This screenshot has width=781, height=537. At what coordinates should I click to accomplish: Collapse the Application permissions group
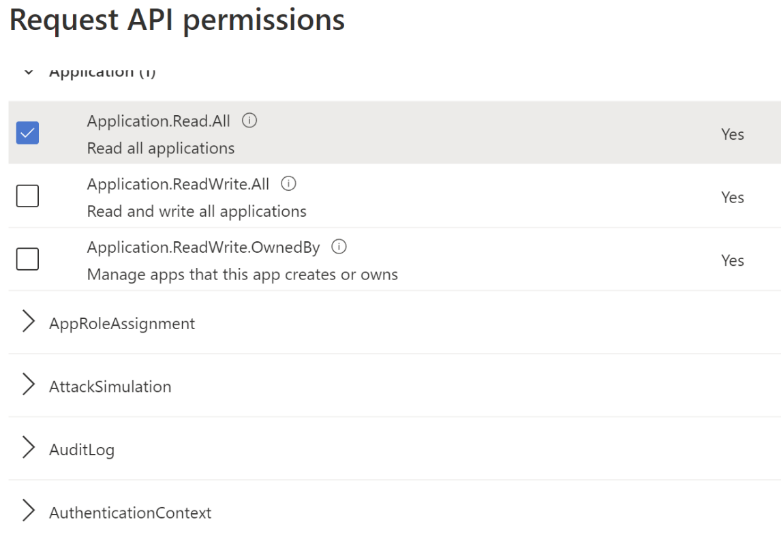point(29,73)
